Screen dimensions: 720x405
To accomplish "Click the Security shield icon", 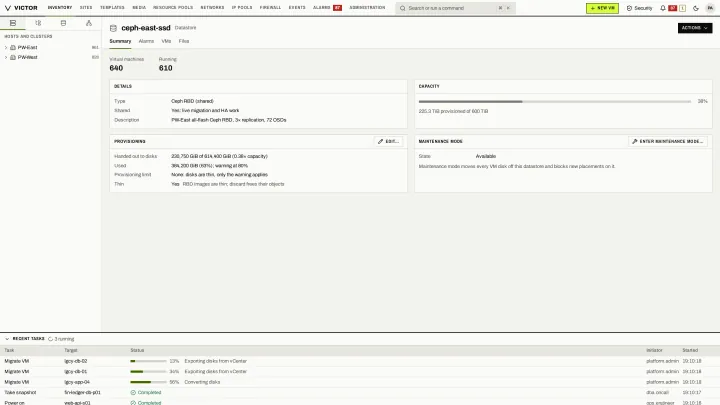I will pyautogui.click(x=630, y=8).
